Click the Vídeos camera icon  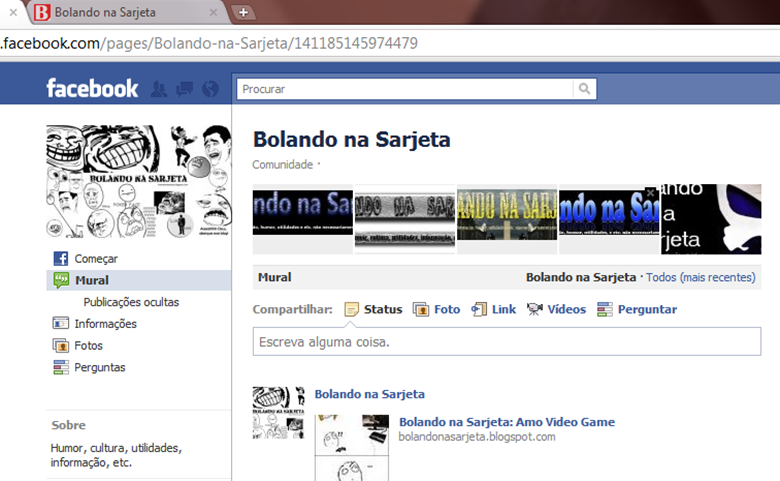click(535, 309)
